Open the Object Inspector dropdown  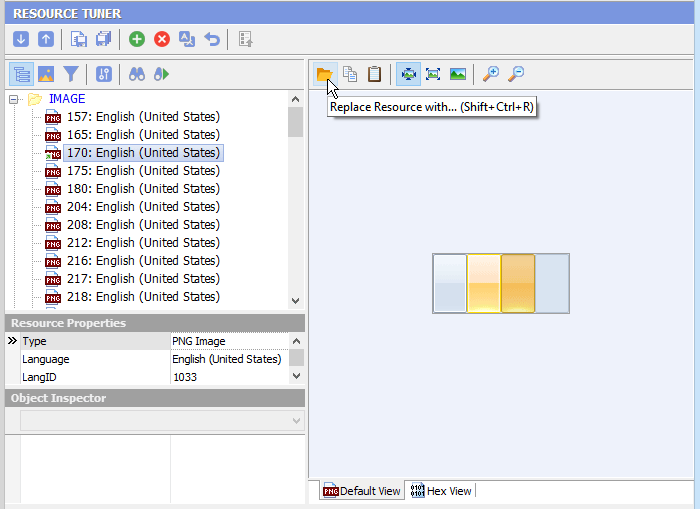coord(296,421)
